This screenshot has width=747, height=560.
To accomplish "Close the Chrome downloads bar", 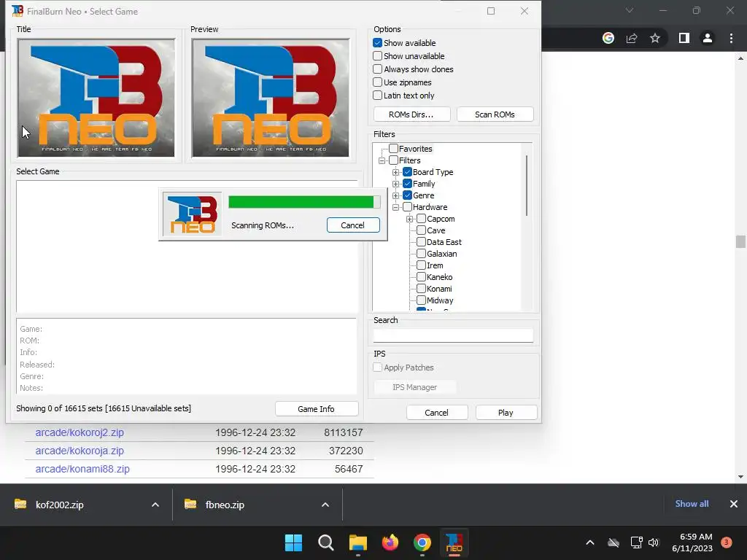I will [x=734, y=504].
